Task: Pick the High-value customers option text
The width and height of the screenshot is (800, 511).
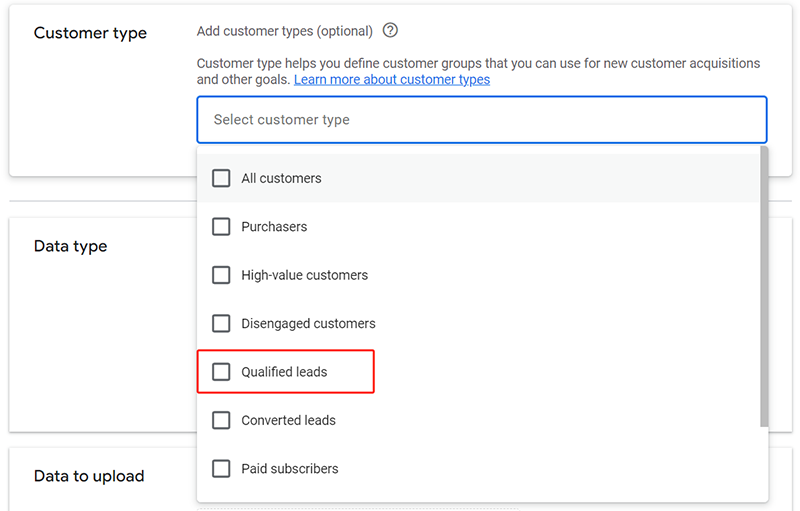Action: tap(304, 275)
